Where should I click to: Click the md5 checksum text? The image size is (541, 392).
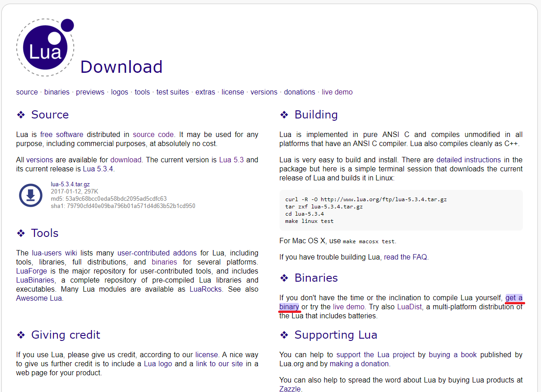109,199
